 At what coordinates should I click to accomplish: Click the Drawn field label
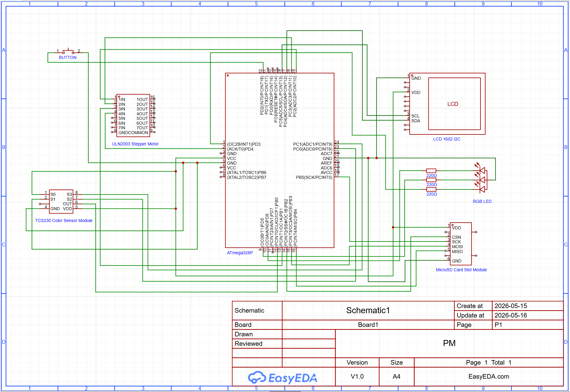(x=244, y=334)
